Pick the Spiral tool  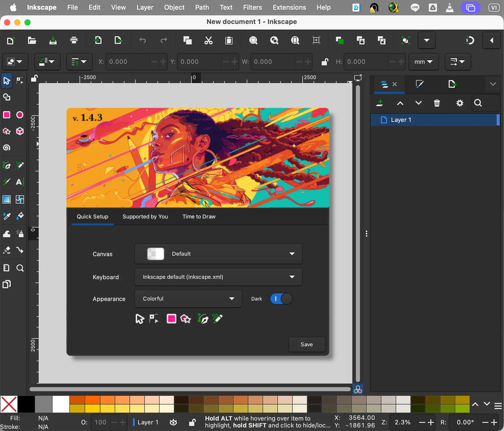click(7, 148)
